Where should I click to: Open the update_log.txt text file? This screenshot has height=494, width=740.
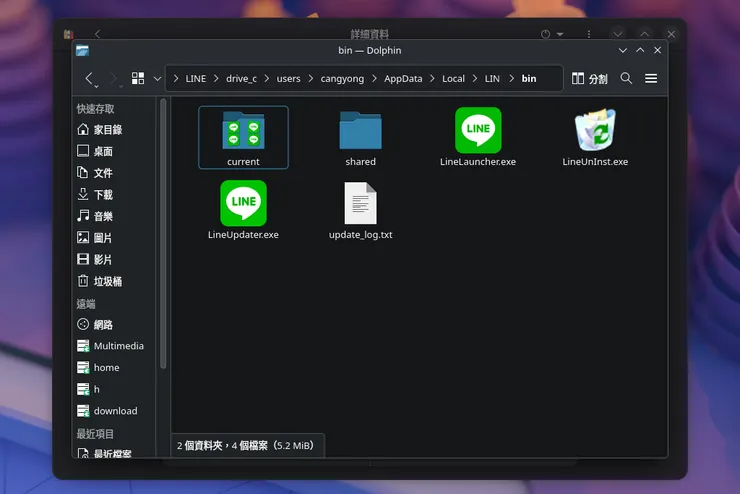coord(360,204)
